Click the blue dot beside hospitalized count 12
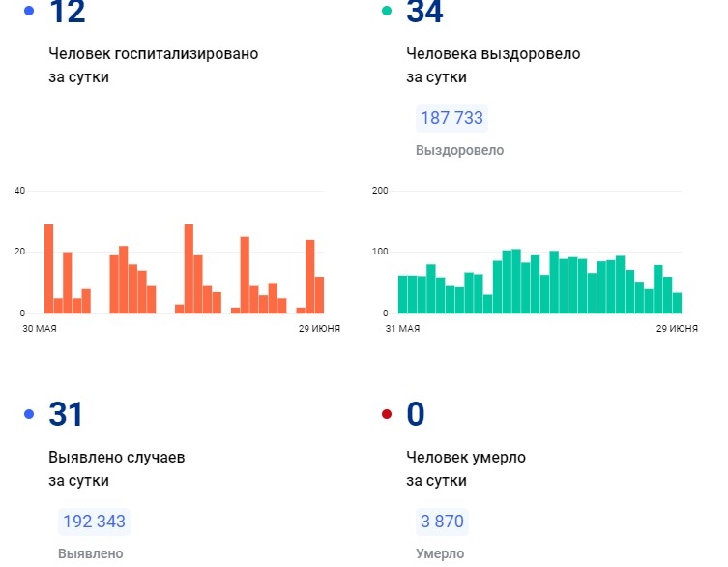The image size is (728, 567). click(29, 11)
